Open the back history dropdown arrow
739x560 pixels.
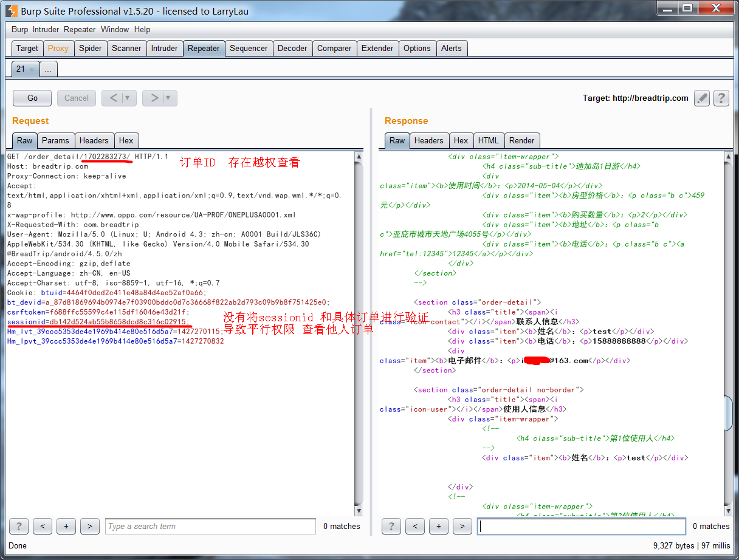pyautogui.click(x=128, y=98)
